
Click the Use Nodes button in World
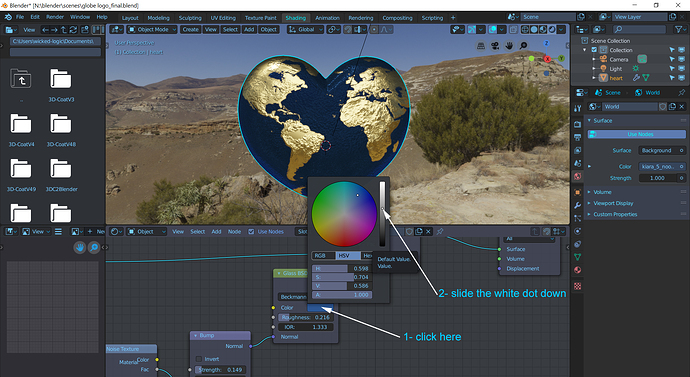point(636,134)
